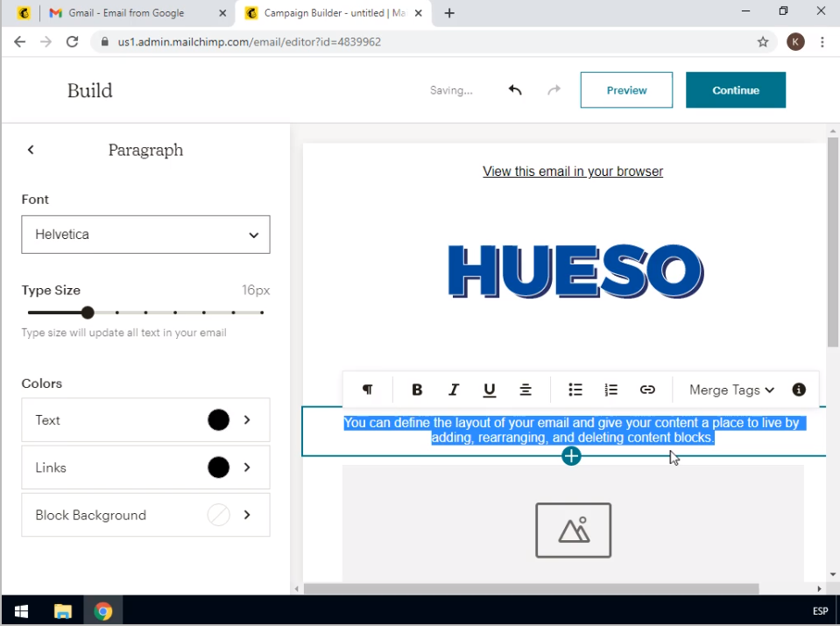
Task: Open Chrome's three-dot menu
Action: (x=822, y=42)
